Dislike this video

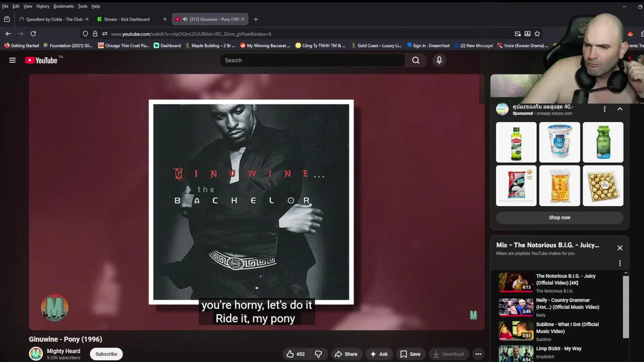pos(318,354)
